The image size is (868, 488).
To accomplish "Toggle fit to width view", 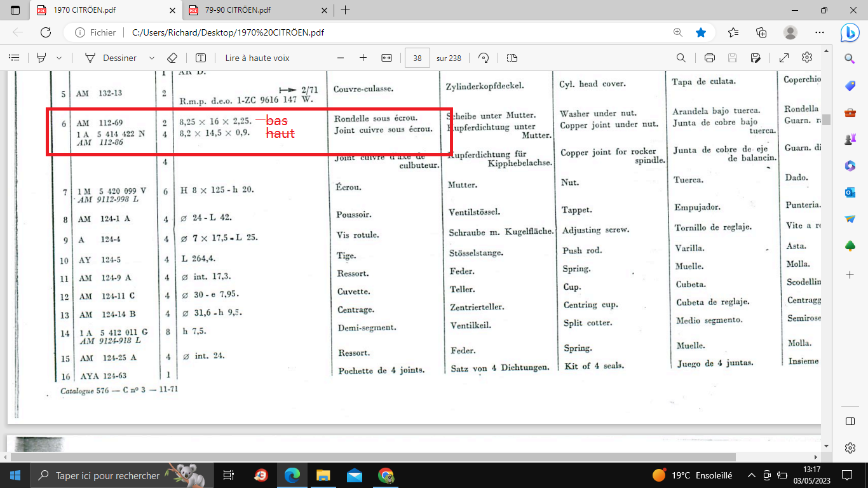I will pos(386,58).
